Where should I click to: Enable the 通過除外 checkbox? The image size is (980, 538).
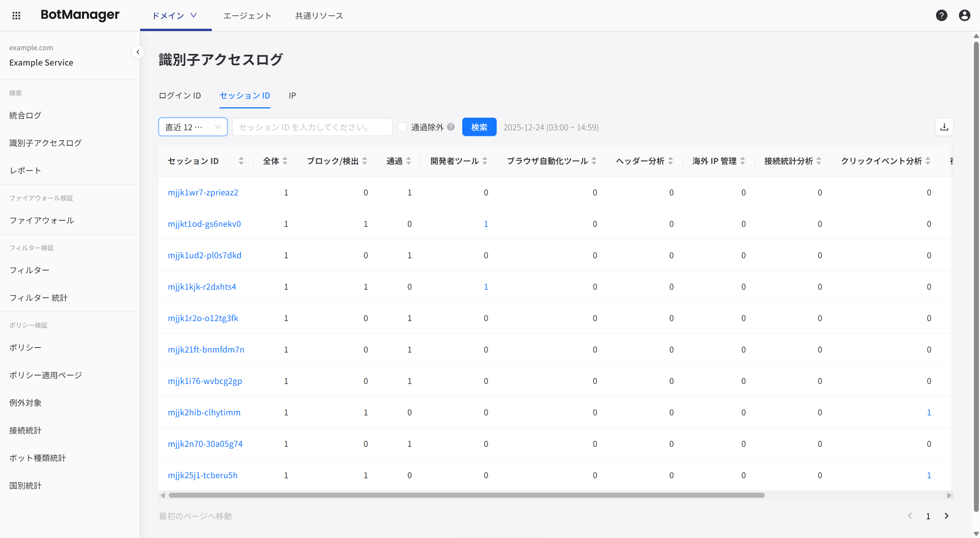pyautogui.click(x=402, y=127)
